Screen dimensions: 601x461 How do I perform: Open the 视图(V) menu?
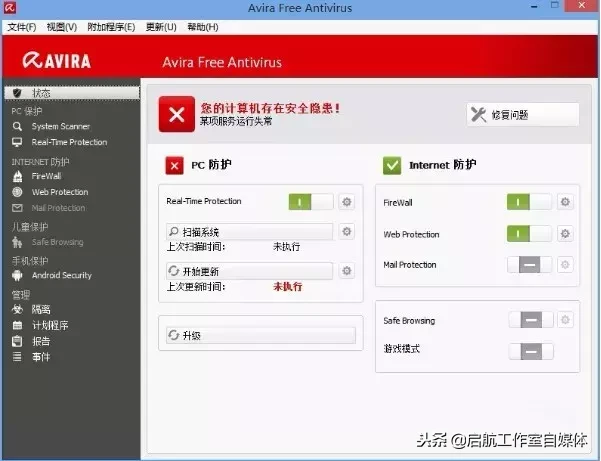click(x=62, y=27)
